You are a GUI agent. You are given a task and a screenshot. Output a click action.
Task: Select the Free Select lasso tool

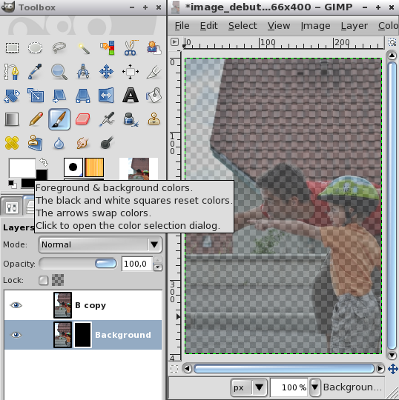pos(59,48)
